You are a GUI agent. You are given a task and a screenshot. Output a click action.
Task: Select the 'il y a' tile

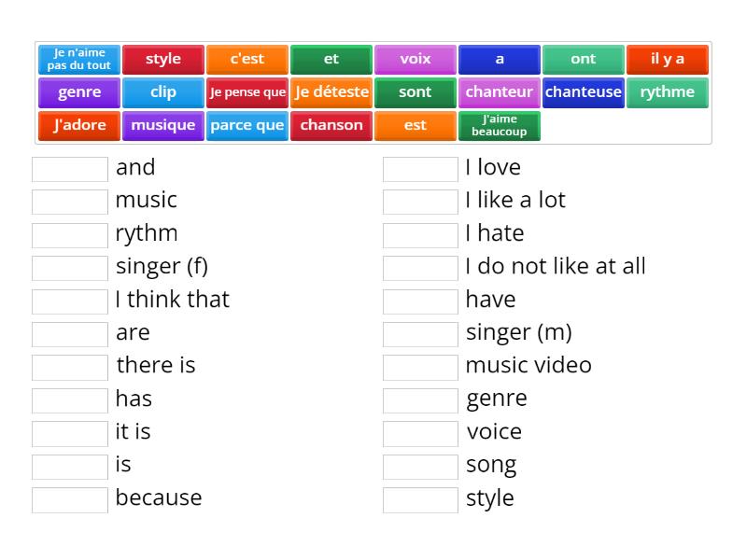(668, 59)
